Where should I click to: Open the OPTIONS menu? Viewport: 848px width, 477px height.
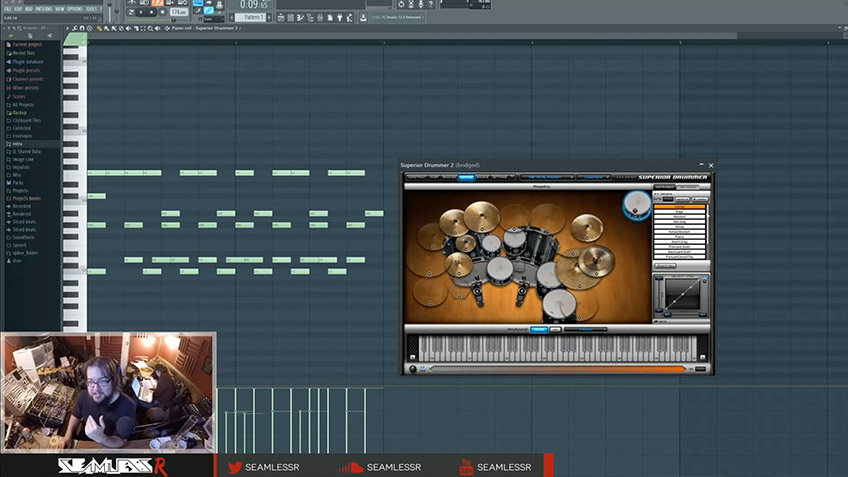[x=75, y=9]
